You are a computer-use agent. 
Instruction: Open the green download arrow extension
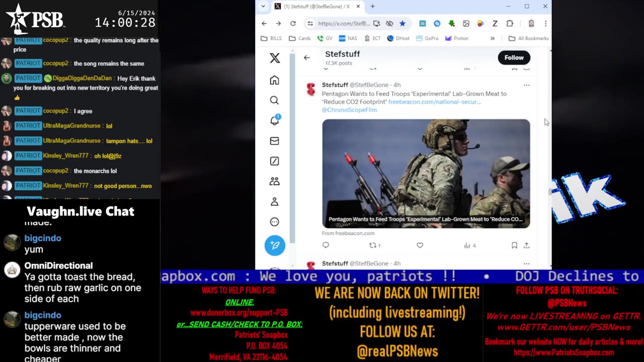pyautogui.click(x=452, y=24)
